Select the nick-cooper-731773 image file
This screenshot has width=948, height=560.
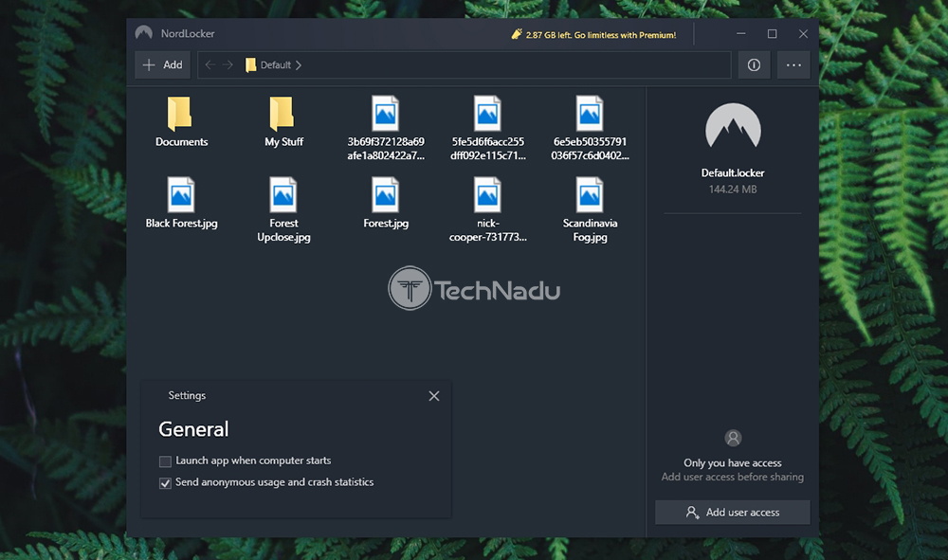click(x=488, y=209)
